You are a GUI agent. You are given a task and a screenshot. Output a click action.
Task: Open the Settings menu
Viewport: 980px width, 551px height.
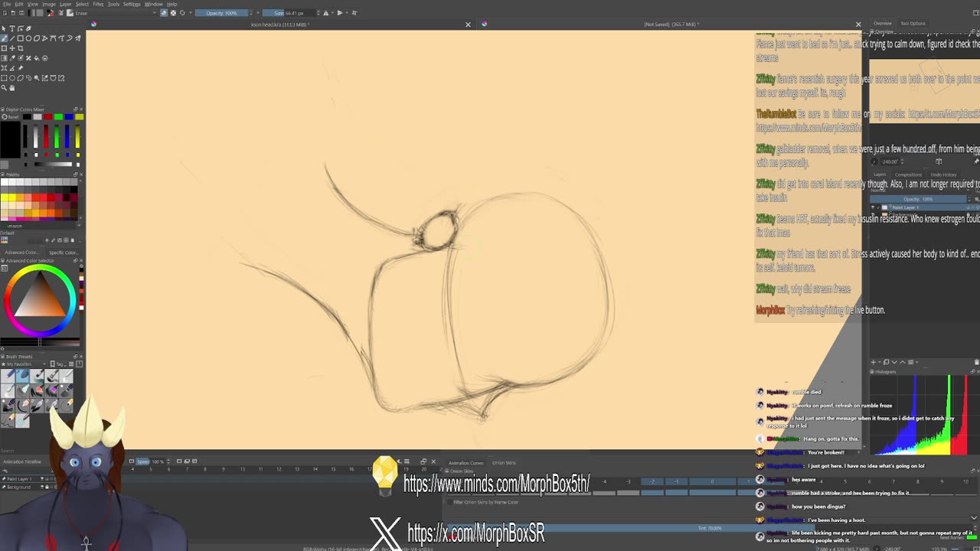click(132, 4)
